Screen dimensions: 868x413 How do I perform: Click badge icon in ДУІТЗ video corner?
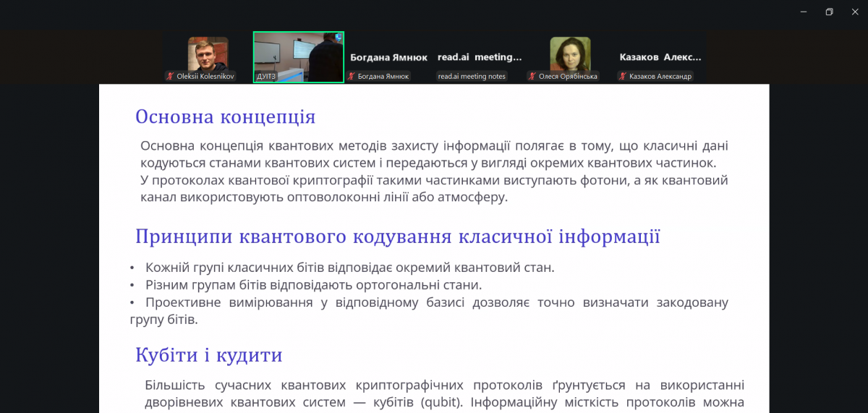click(338, 37)
